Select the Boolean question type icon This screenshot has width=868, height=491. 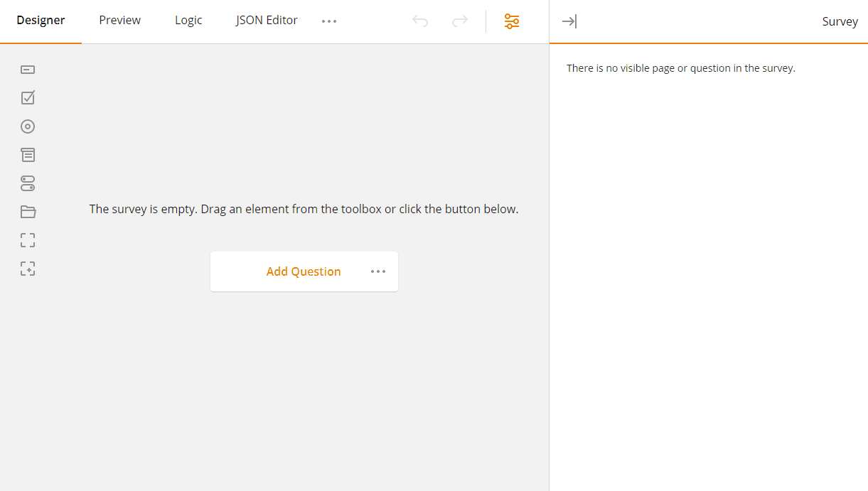tap(27, 183)
